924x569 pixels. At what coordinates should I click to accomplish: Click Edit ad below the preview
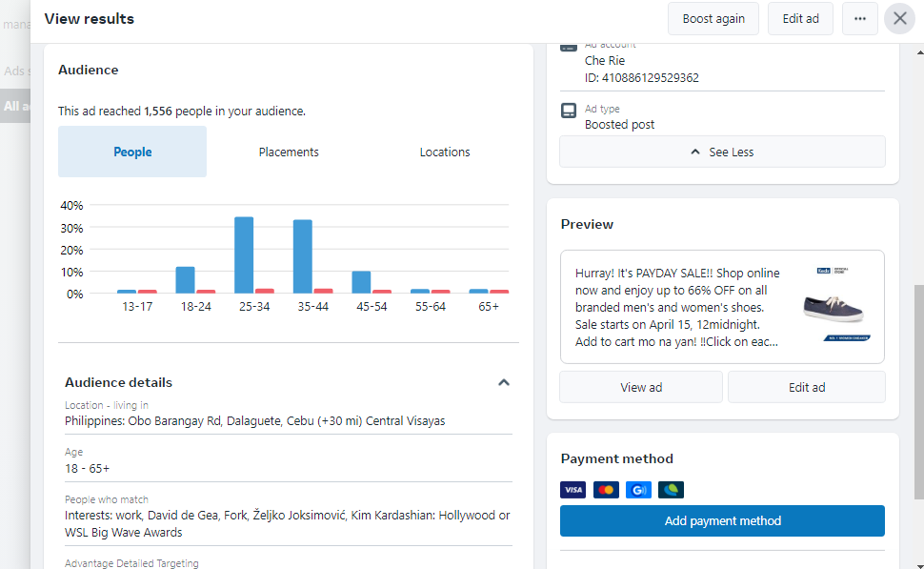point(806,387)
